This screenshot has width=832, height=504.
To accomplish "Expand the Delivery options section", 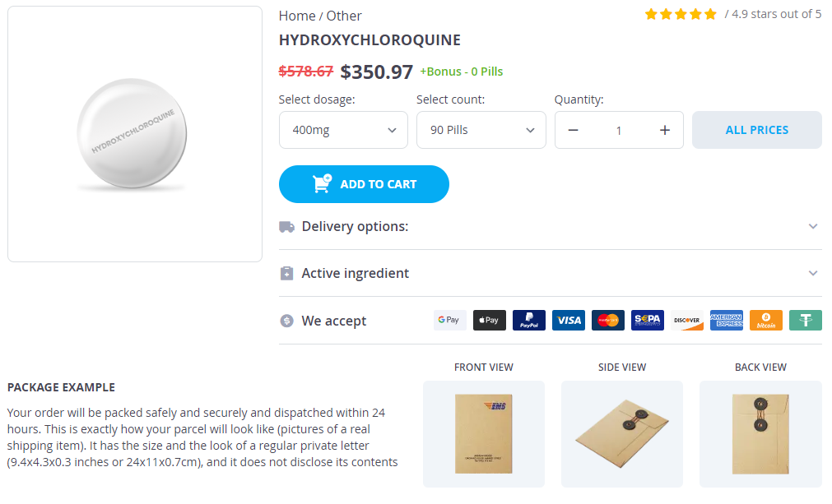I will [550, 226].
